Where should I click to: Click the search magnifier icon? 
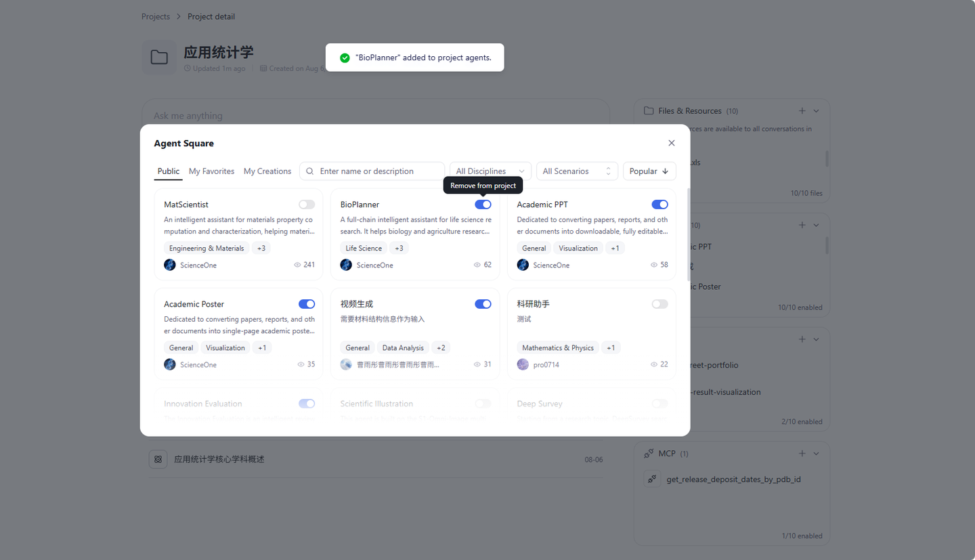pyautogui.click(x=310, y=171)
